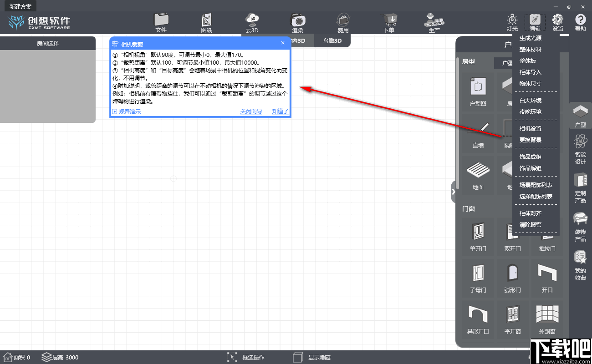
Task: Add a 外飘窗 bay window
Action: click(547, 319)
